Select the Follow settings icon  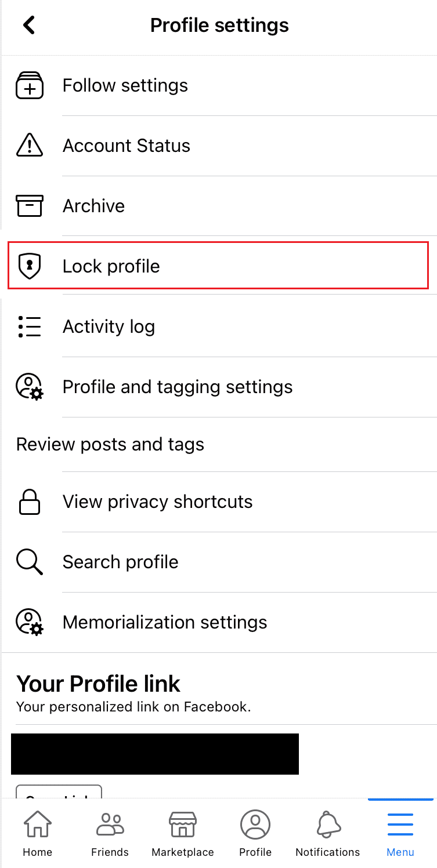click(x=29, y=85)
